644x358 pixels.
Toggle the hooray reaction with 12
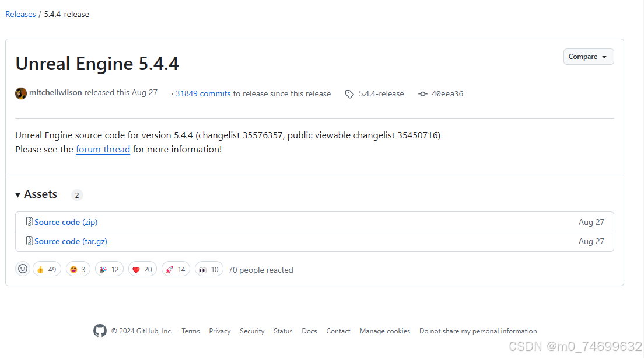click(109, 270)
